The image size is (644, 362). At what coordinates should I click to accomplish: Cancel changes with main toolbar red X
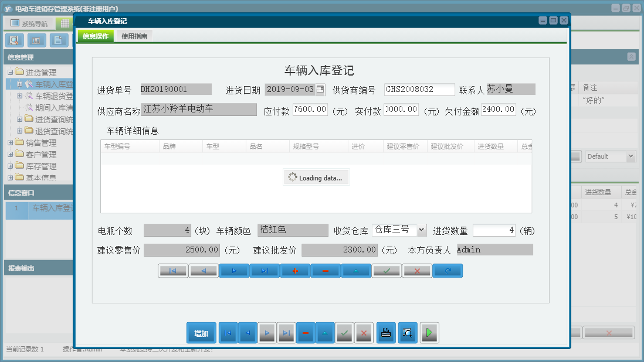pyautogui.click(x=364, y=333)
